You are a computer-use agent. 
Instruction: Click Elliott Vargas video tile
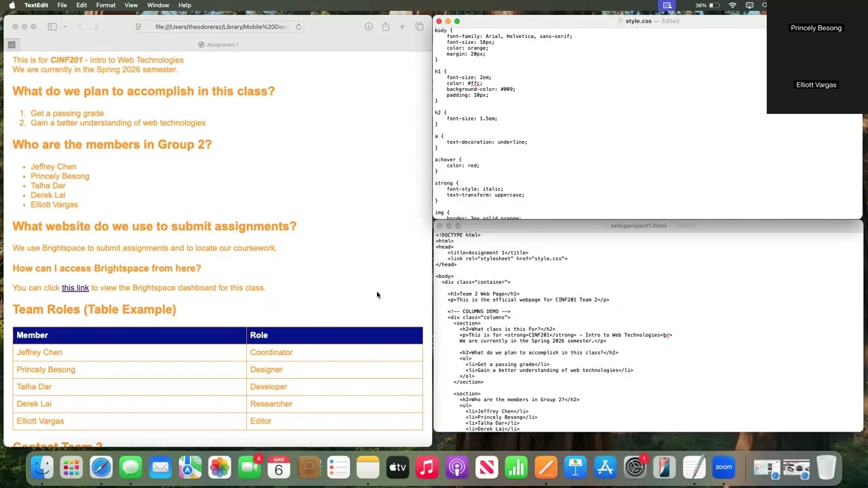click(816, 85)
